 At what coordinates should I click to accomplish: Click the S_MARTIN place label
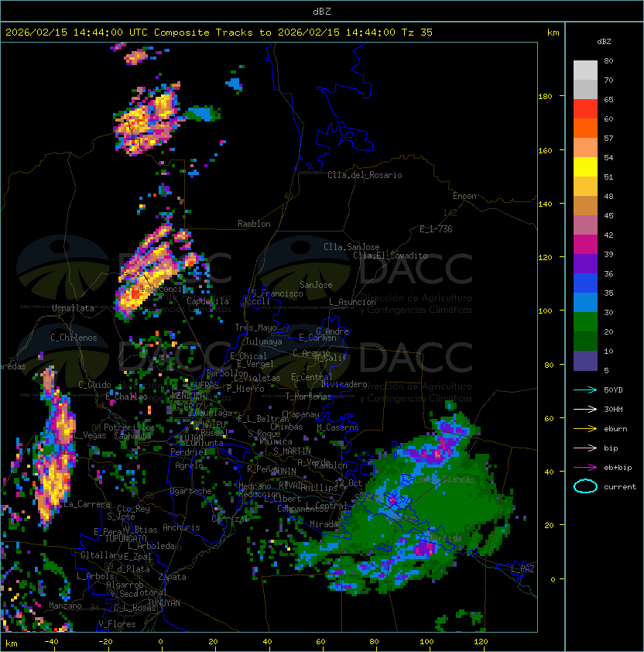click(x=292, y=451)
